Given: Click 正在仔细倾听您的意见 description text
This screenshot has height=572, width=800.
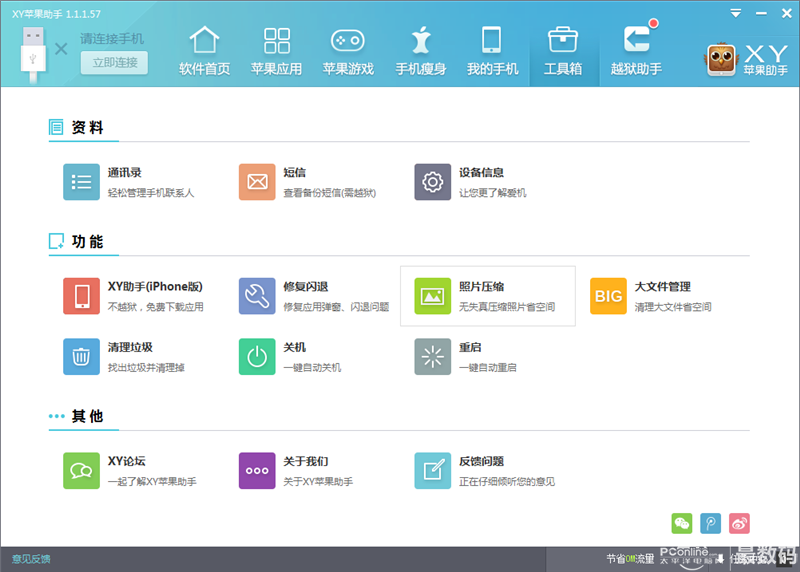Looking at the screenshot, I should [x=507, y=482].
